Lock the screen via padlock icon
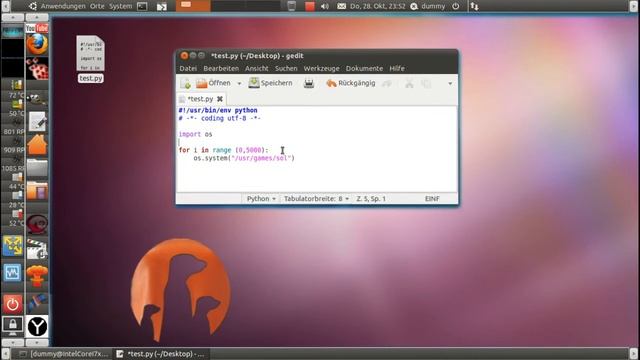Viewport: 640px width, 360px height. tap(13, 325)
